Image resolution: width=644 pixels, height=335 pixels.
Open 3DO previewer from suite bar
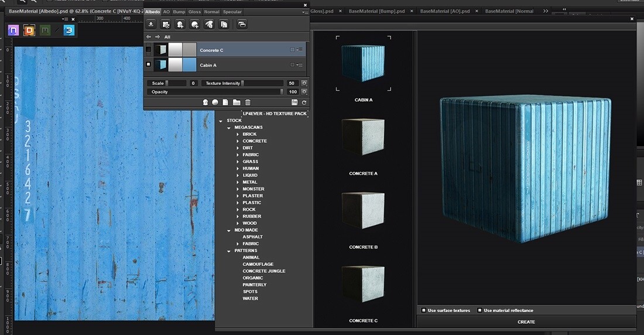[x=69, y=29]
